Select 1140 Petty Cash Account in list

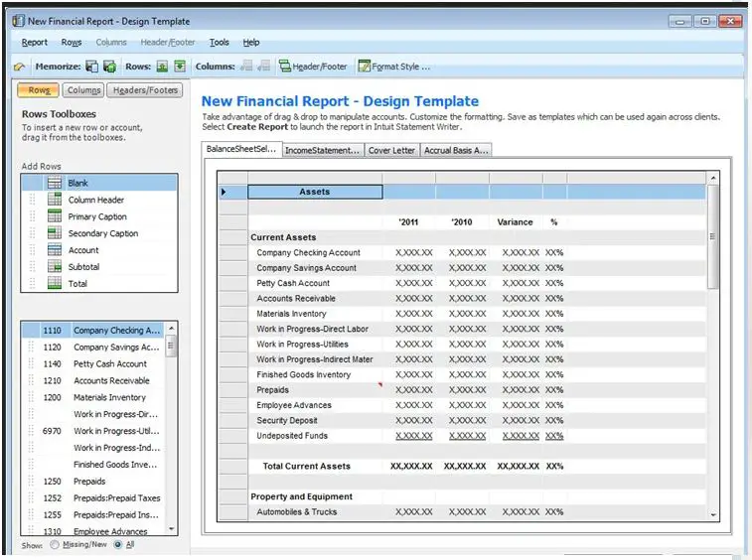coord(93,364)
